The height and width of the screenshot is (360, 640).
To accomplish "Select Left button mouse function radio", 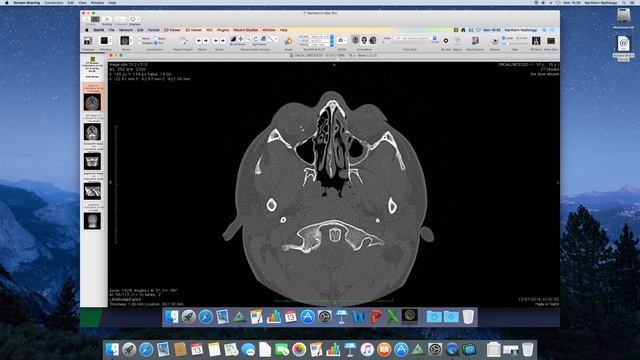I will pyautogui.click(x=231, y=44).
